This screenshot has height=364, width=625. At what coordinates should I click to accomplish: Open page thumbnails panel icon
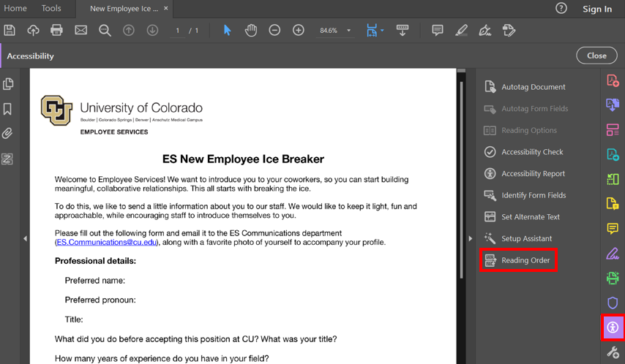pyautogui.click(x=8, y=83)
